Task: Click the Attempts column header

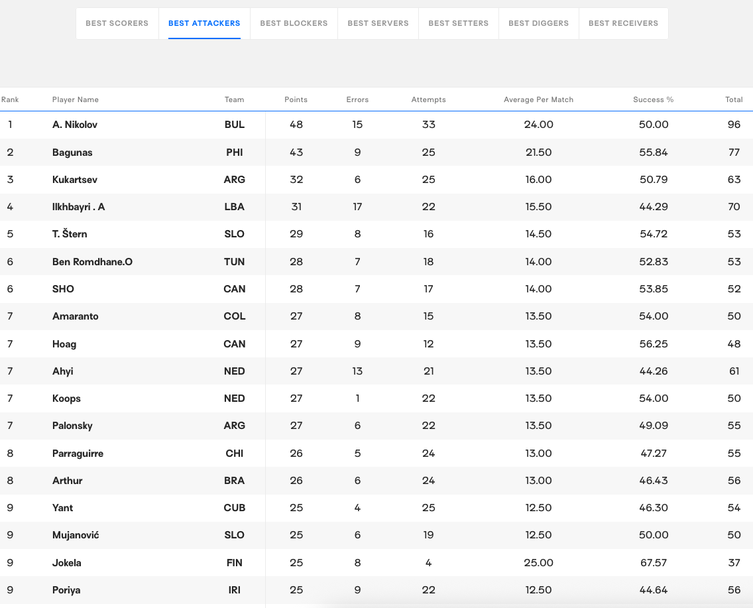Action: [428, 100]
